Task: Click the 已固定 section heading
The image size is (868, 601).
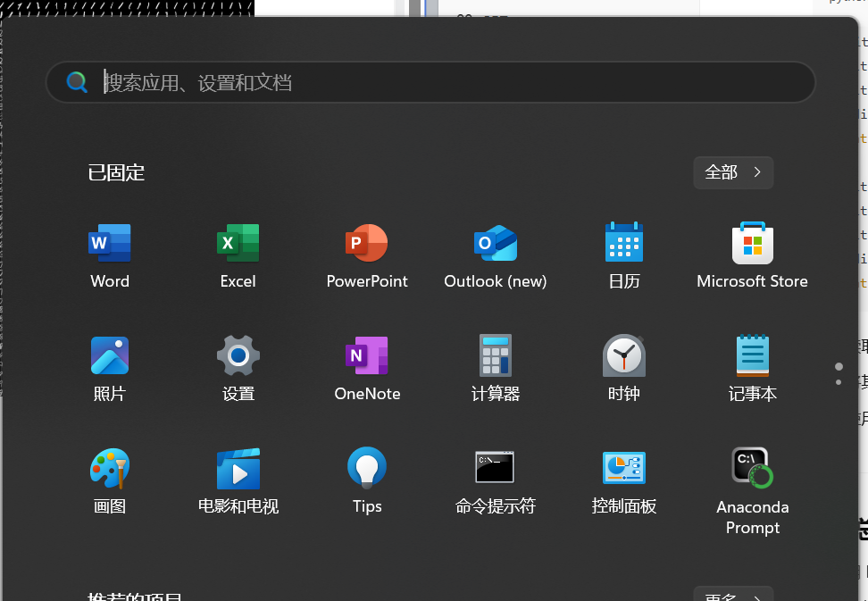Action: 116,172
